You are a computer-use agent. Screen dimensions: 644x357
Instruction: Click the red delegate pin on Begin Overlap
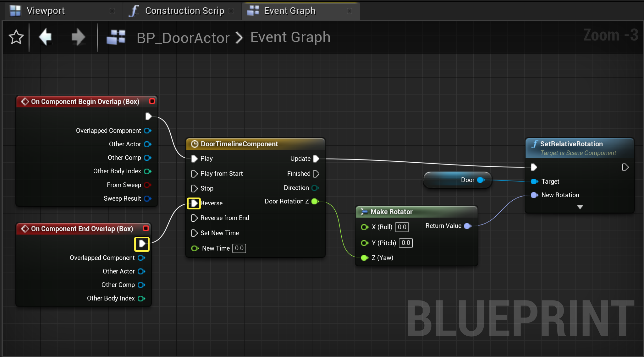click(x=152, y=101)
